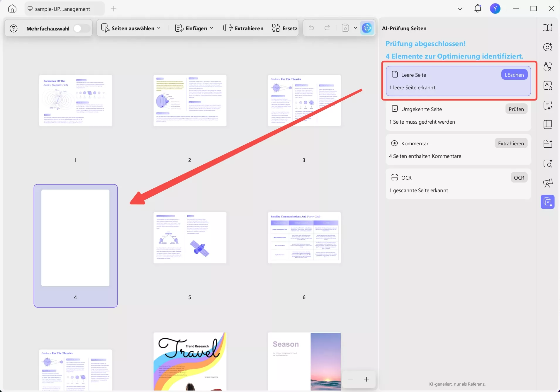Open the AI folder sidebar icon

548,144
